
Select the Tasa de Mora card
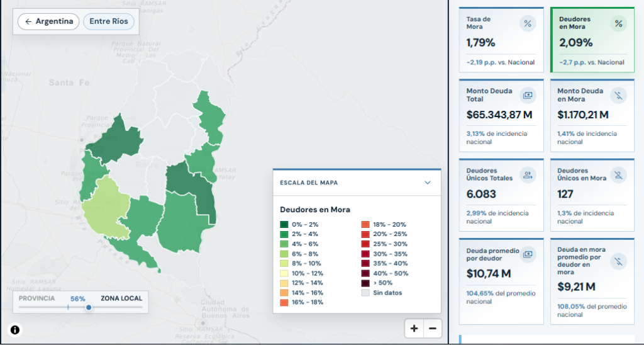[501, 40]
